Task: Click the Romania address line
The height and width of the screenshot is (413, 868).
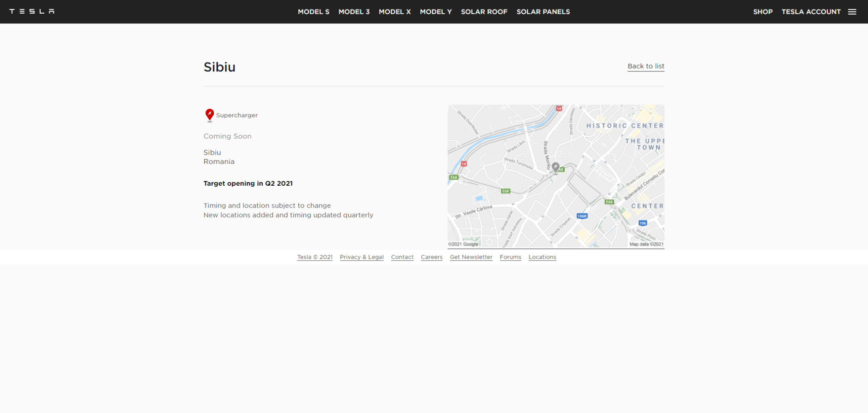Action: [219, 161]
